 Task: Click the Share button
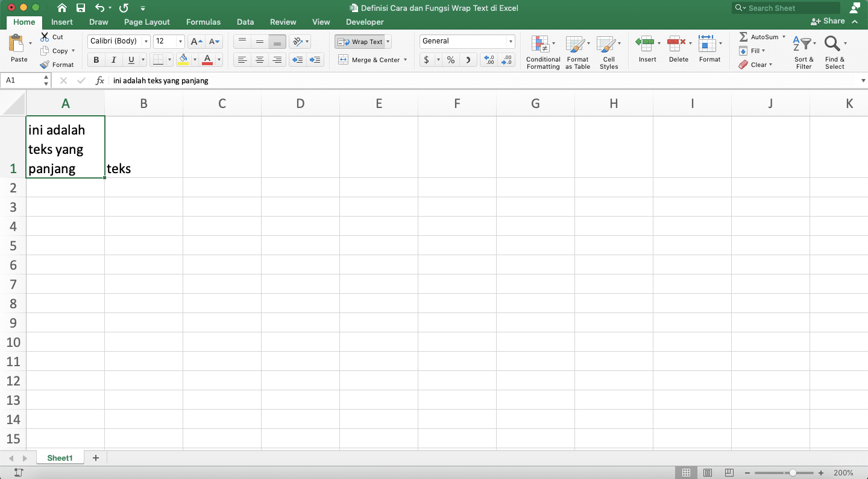click(828, 21)
